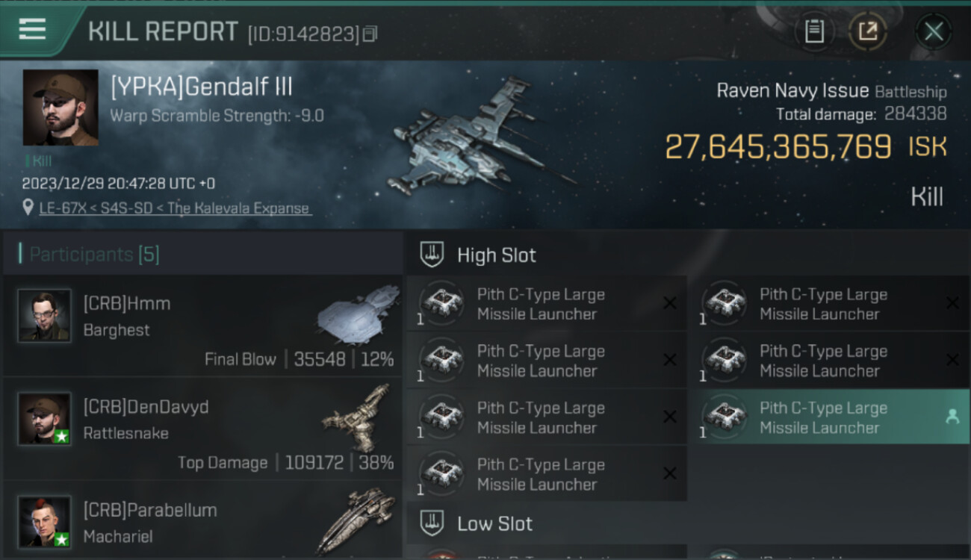Click the location pin icon
This screenshot has width=971, height=560.
[x=28, y=208]
